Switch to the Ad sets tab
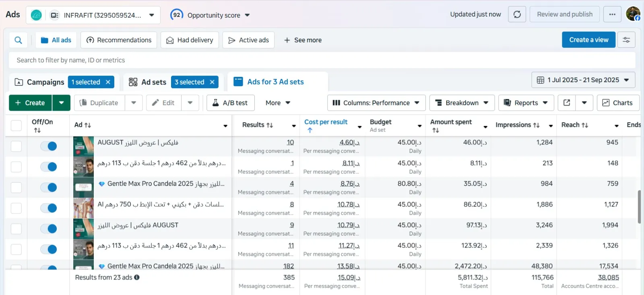 point(148,82)
